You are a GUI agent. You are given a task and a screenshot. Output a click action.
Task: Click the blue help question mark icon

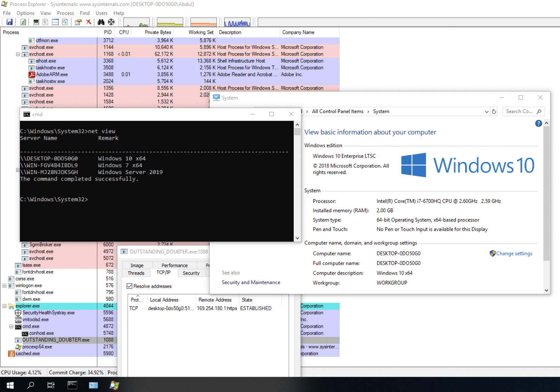(x=538, y=124)
